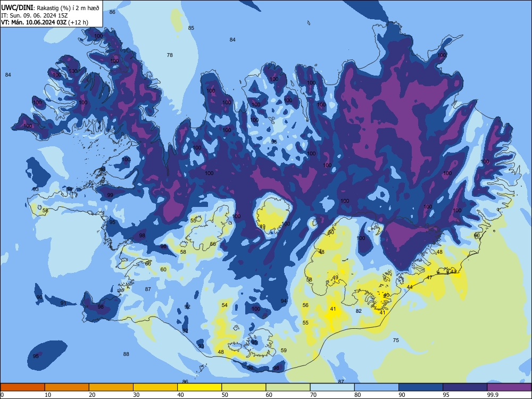
Task: Select the 30–40 golden legend swatch
Action: tap(155, 387)
